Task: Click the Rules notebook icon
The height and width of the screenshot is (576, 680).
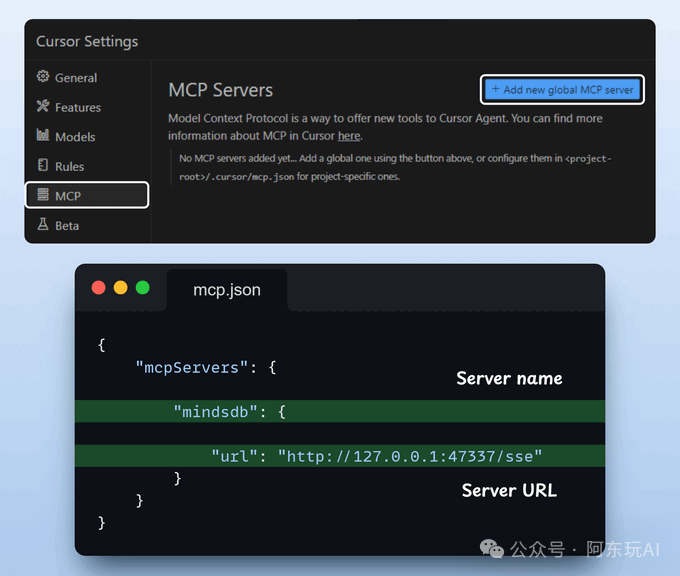Action: [x=43, y=165]
